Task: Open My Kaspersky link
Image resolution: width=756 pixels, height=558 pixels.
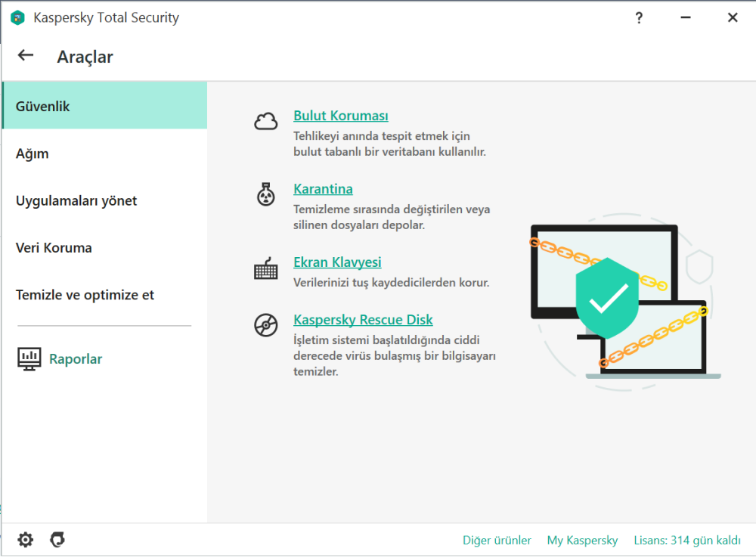Action: click(x=582, y=540)
